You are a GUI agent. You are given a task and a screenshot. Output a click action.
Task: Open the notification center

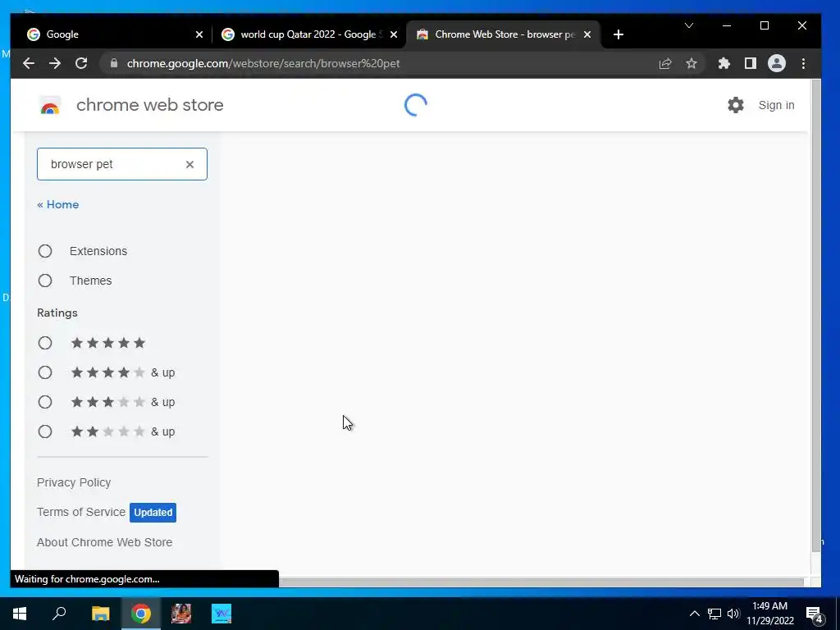[815, 614]
